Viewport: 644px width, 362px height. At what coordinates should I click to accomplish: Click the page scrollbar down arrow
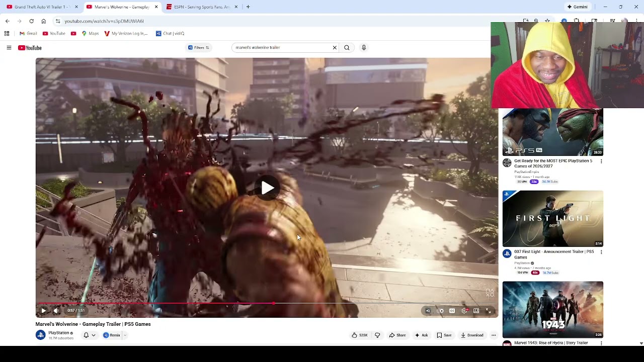(x=641, y=343)
